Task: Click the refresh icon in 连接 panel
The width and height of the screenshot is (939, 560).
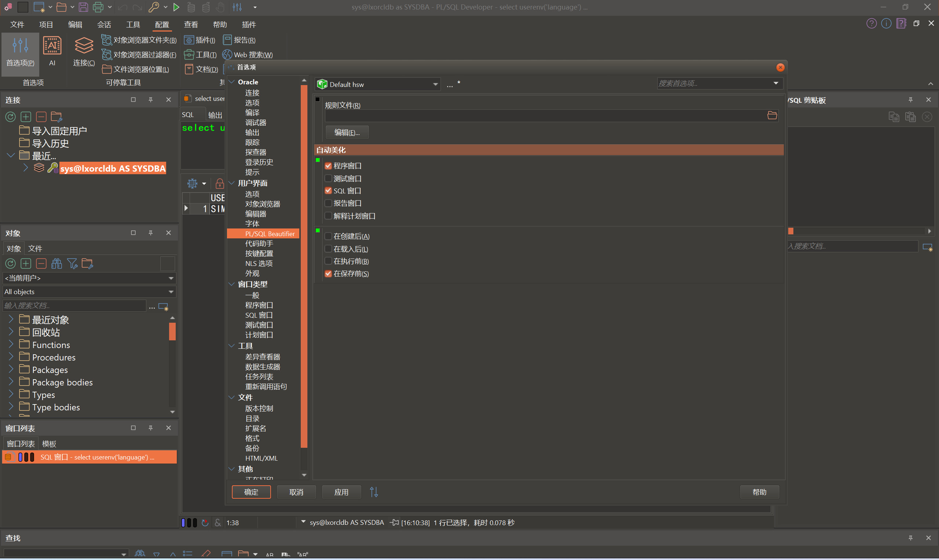Action: tap(10, 117)
